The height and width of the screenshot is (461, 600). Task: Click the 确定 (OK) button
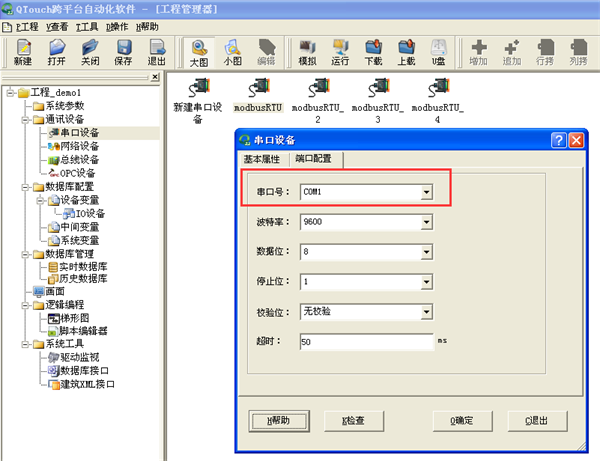tap(462, 421)
